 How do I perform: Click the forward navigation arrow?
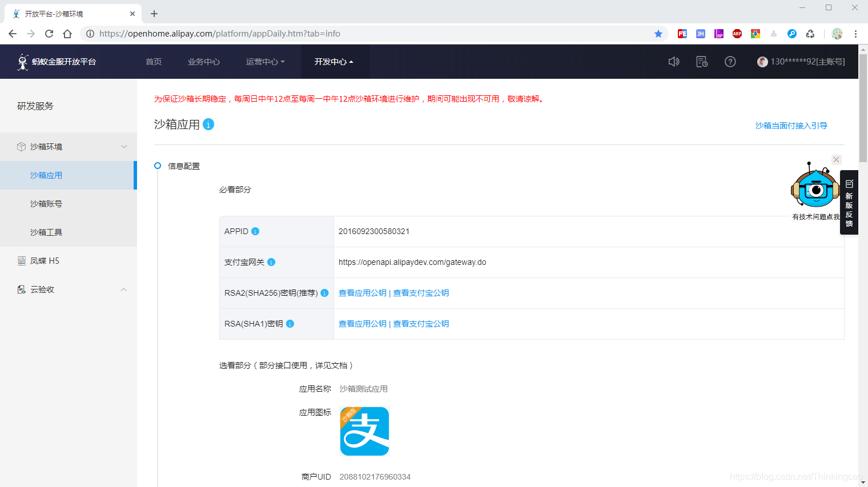31,34
